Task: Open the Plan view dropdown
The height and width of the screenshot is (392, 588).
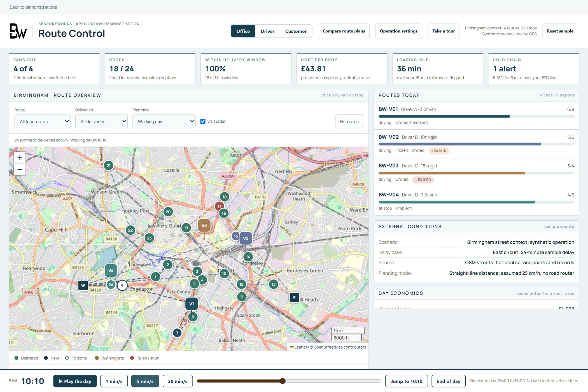Action: (x=164, y=121)
